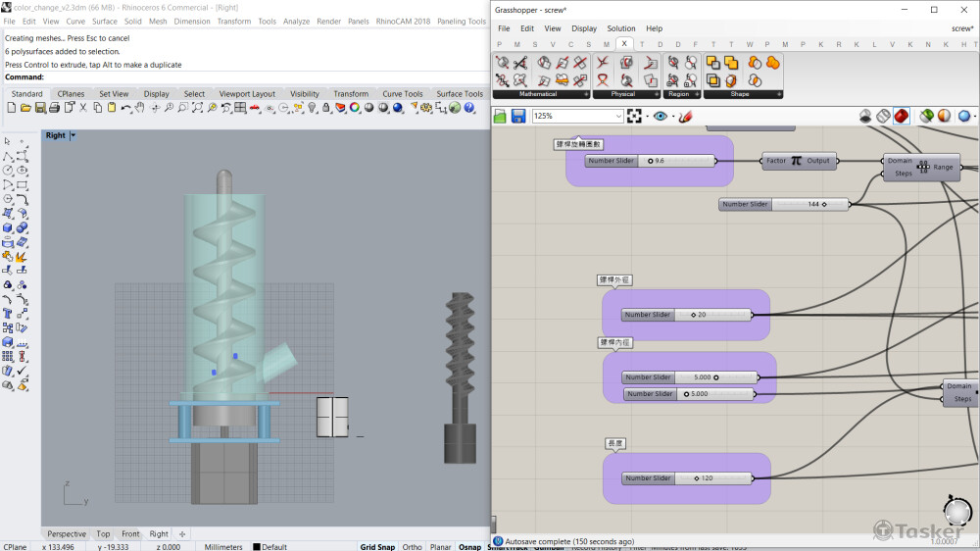Click the eye icon for named views

point(661,116)
